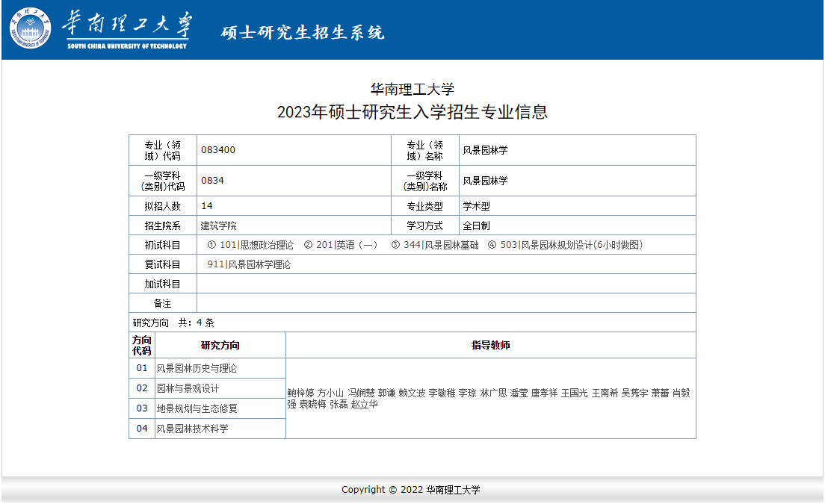Click the 复试科目 row label

point(163,264)
